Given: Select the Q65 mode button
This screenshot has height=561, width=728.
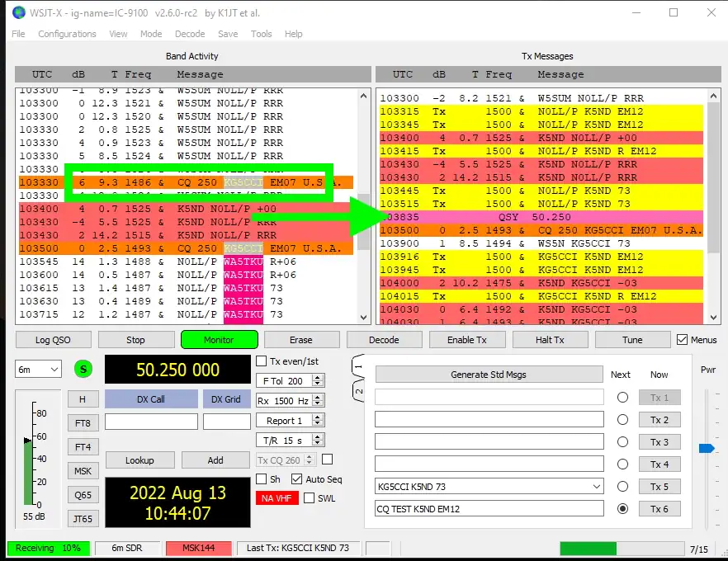Looking at the screenshot, I should click(83, 495).
